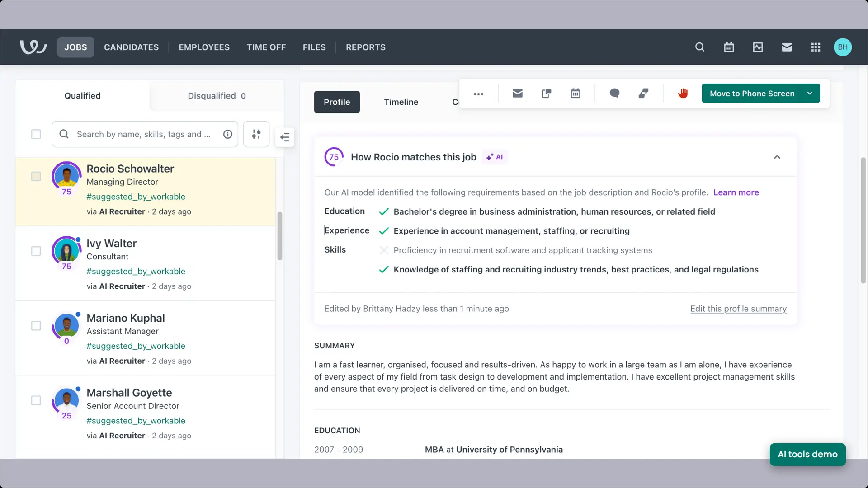The width and height of the screenshot is (868, 488).
Task: Switch to the Timeline tab
Action: click(401, 102)
